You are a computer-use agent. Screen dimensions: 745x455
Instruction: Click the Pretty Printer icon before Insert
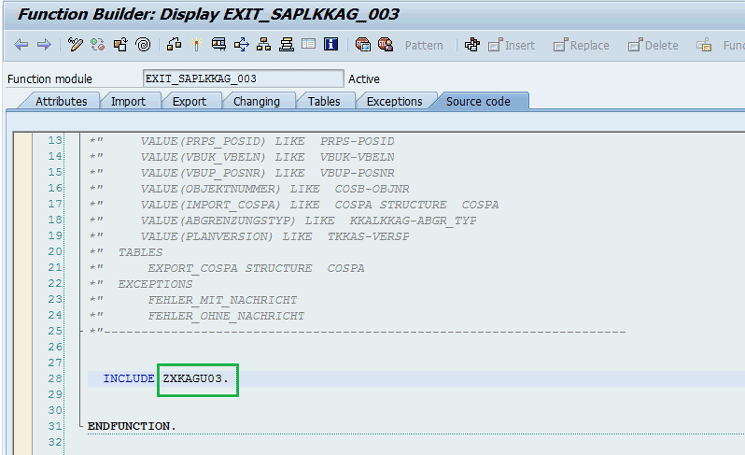click(472, 45)
